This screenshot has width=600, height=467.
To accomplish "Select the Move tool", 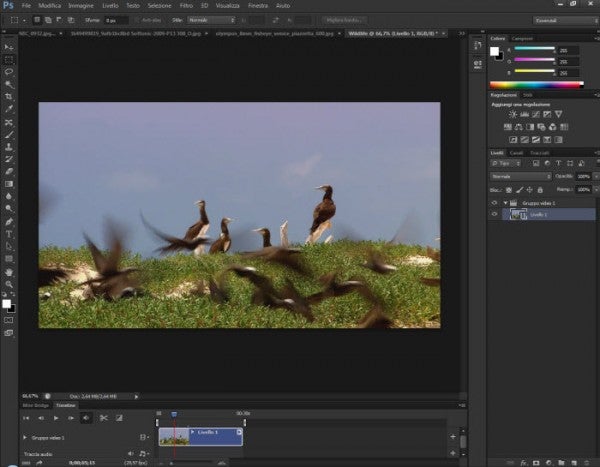I will 9,47.
